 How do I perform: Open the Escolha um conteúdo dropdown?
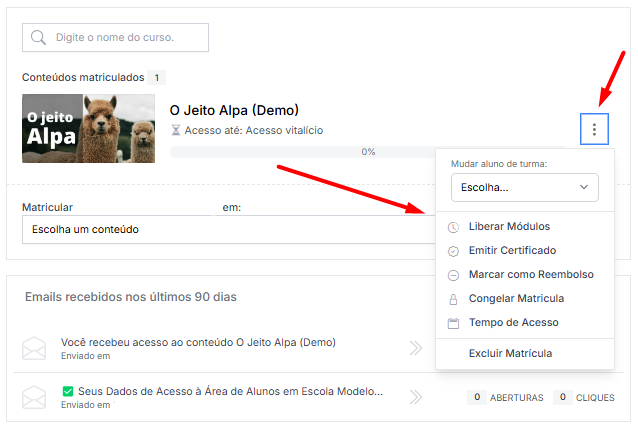pyautogui.click(x=229, y=230)
